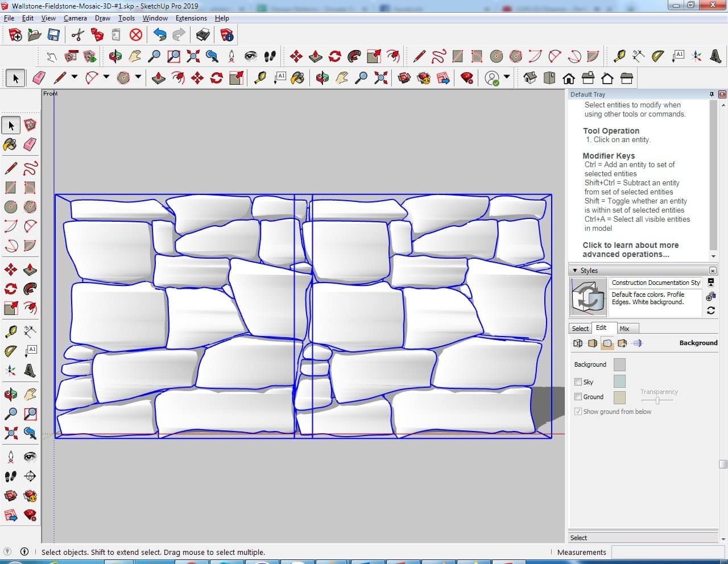
Task: Click the Model Info icon
Action: [x=227, y=35]
